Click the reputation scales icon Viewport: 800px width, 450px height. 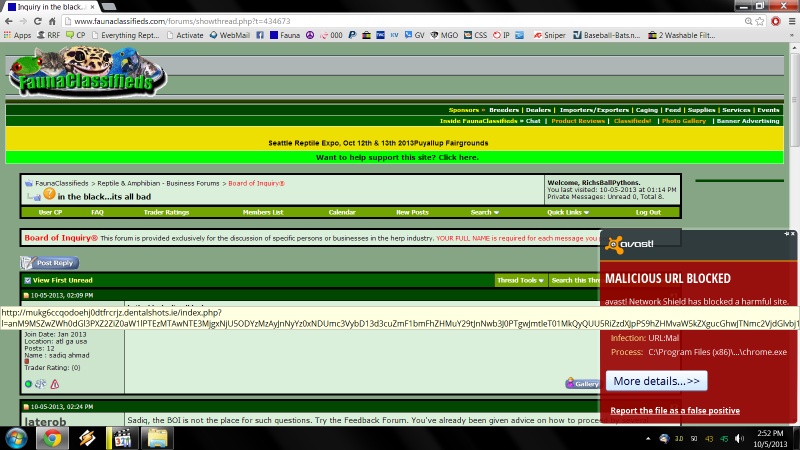pos(41,384)
